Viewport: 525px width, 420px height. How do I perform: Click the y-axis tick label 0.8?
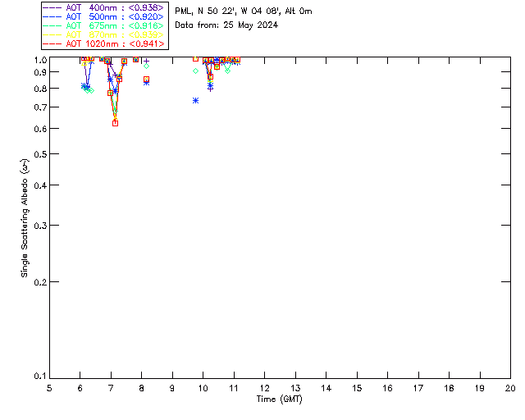[x=40, y=89]
